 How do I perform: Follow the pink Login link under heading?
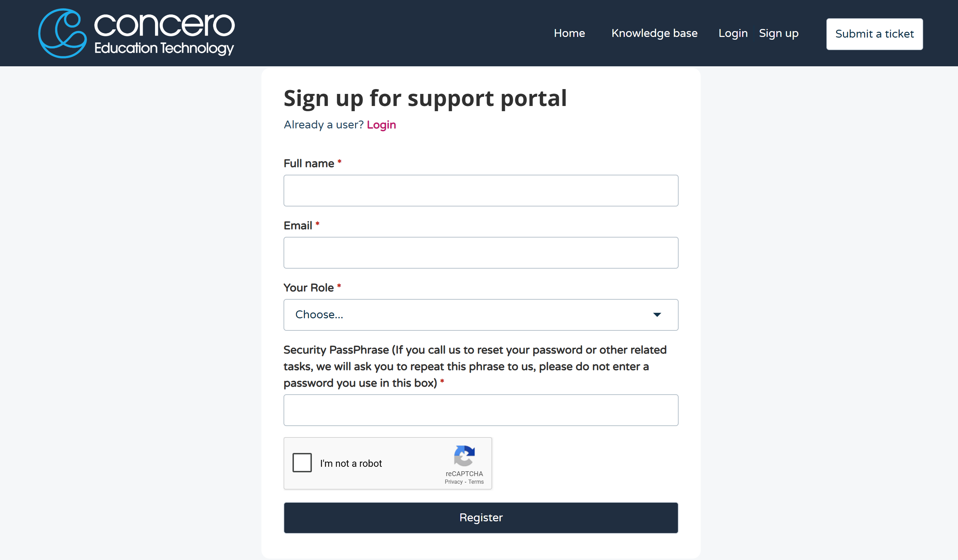(x=381, y=125)
